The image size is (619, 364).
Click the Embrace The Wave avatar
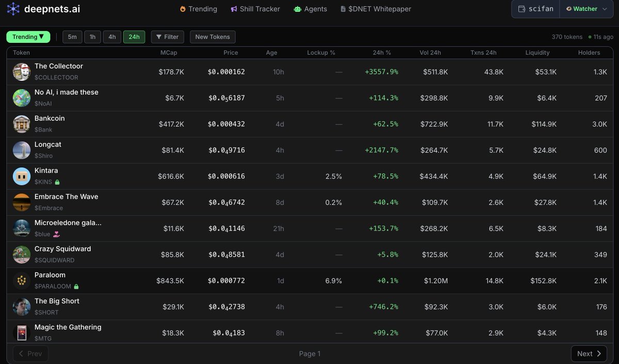(x=22, y=203)
